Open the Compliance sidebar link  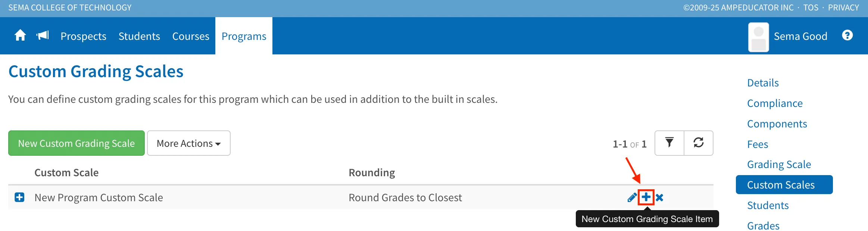775,103
